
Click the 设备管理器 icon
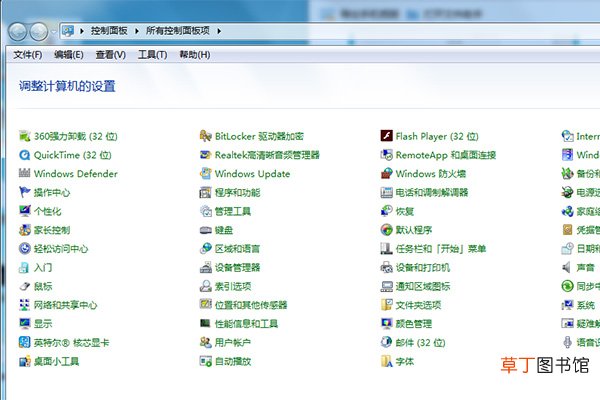205,267
